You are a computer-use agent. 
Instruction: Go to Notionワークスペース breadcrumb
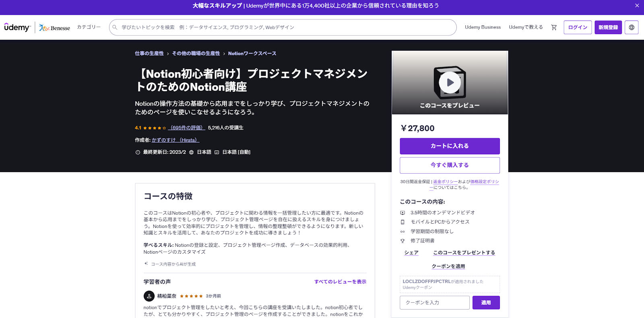(x=252, y=53)
